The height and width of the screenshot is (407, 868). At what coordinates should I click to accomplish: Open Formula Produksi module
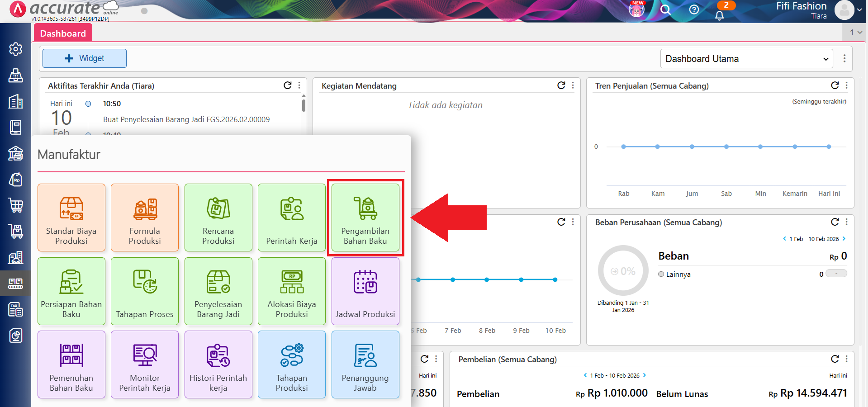point(145,218)
